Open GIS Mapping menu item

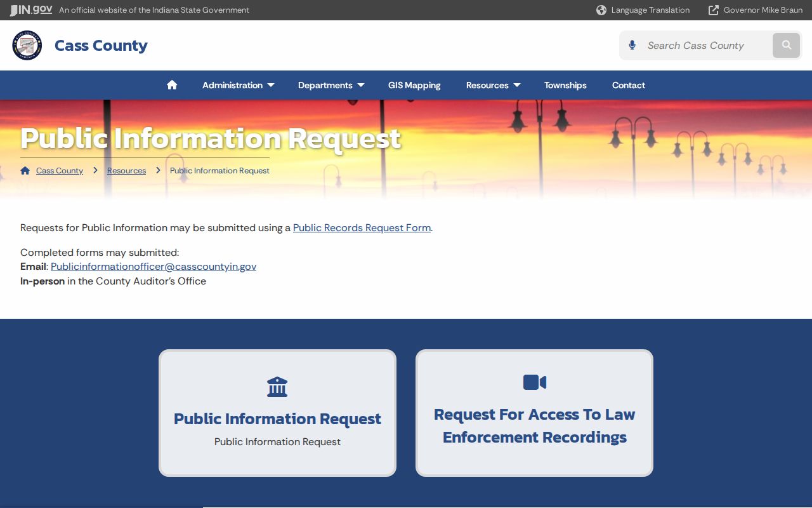click(414, 85)
